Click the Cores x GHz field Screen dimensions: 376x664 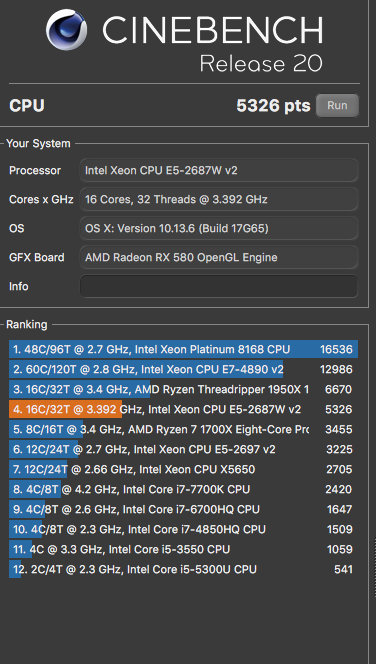click(x=219, y=199)
